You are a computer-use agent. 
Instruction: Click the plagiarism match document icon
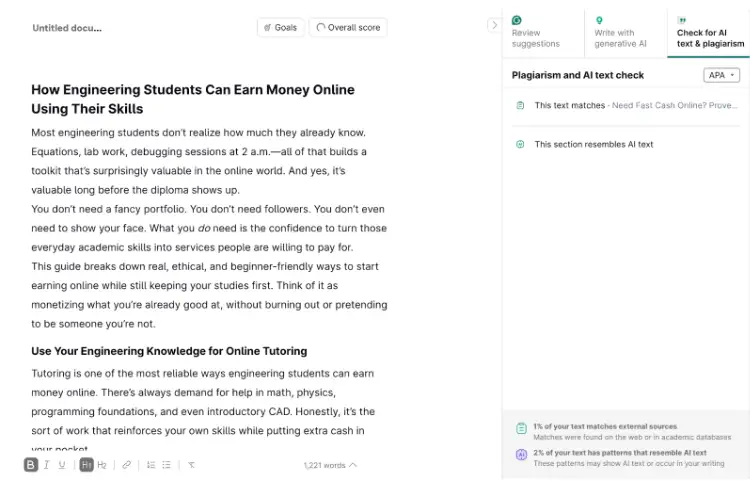pos(520,105)
